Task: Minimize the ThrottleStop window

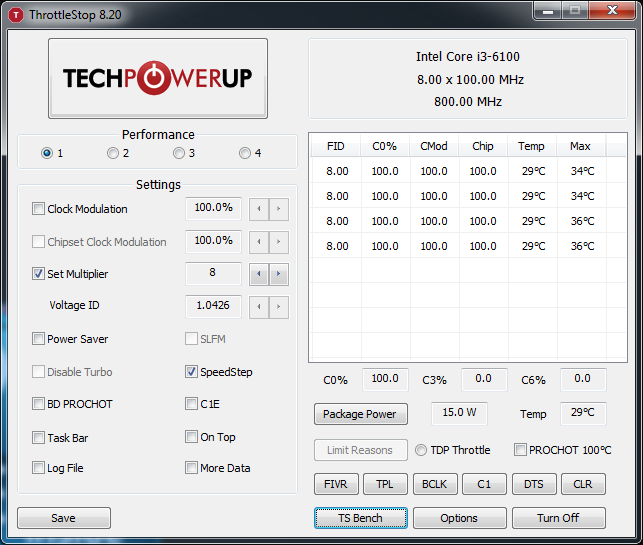Action: coord(547,11)
